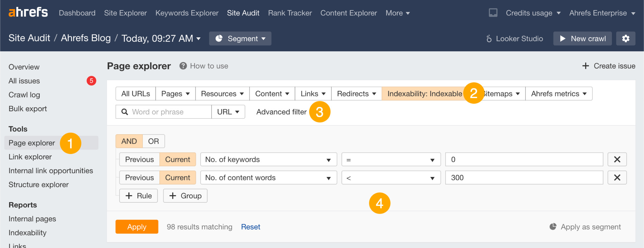The height and width of the screenshot is (248, 644).
Task: Click the pie icon on Segment button
Action: click(219, 38)
